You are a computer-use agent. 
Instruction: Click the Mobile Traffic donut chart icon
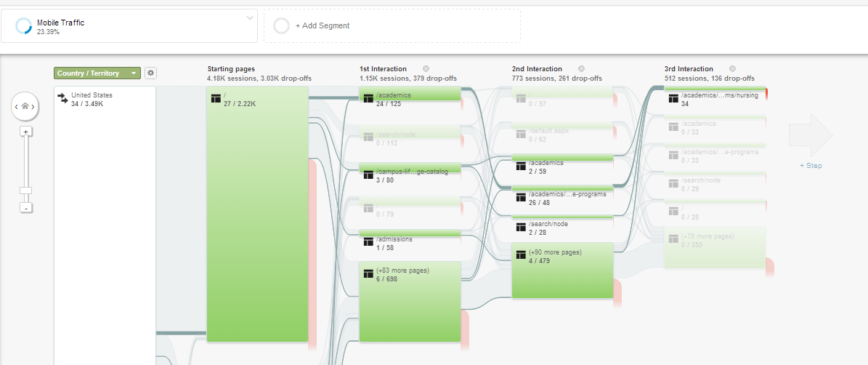tap(23, 27)
